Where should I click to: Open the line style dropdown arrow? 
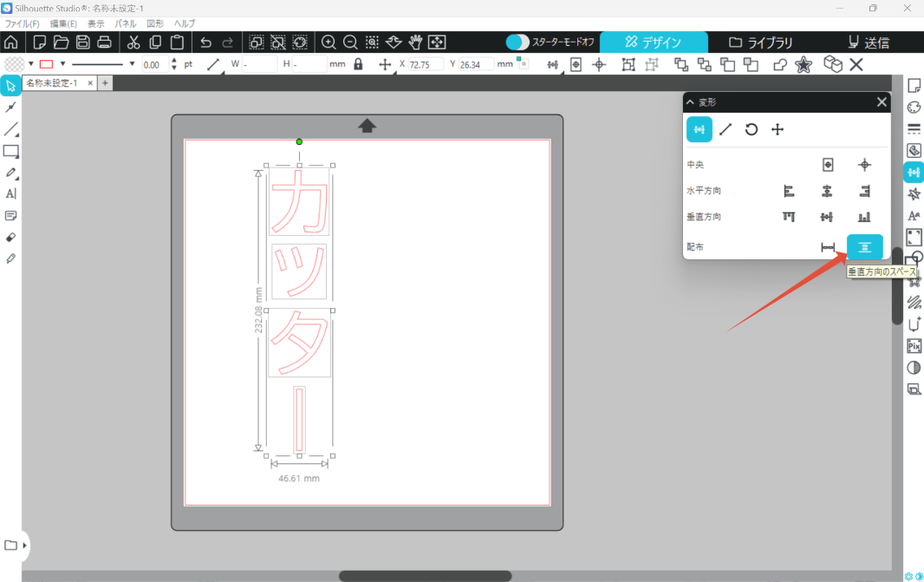132,63
